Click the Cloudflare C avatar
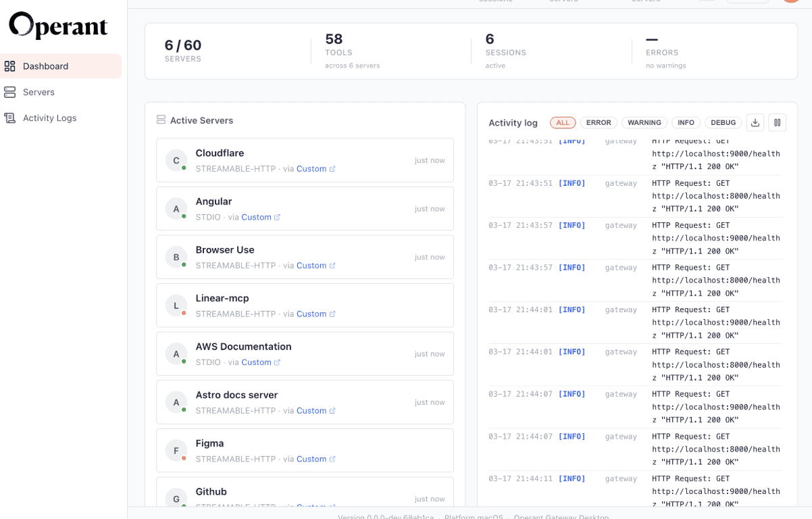The width and height of the screenshot is (812, 519). (176, 160)
